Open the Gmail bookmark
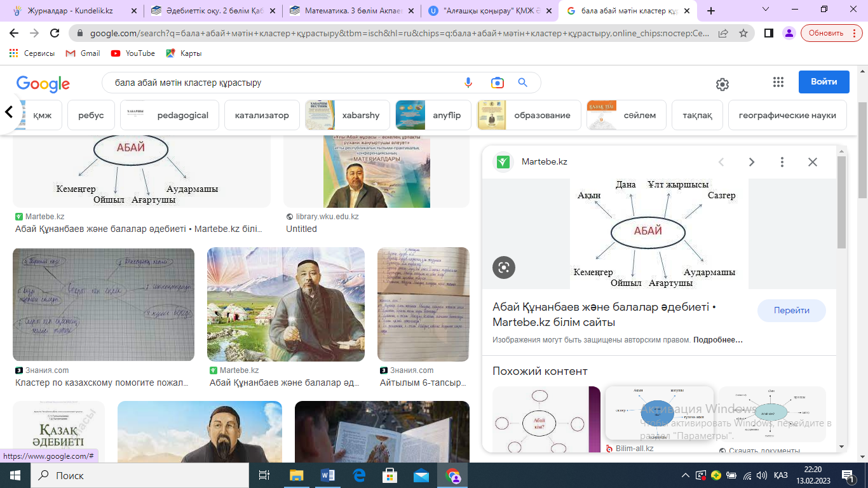Screen dimensions: 868x488 pyautogui.click(x=83, y=53)
